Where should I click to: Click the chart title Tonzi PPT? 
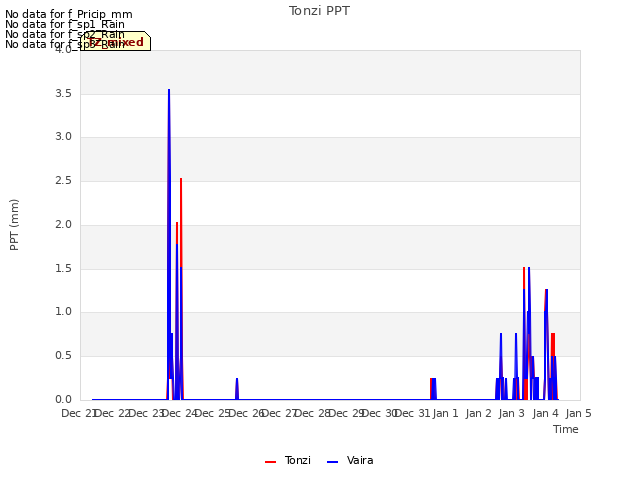(319, 11)
